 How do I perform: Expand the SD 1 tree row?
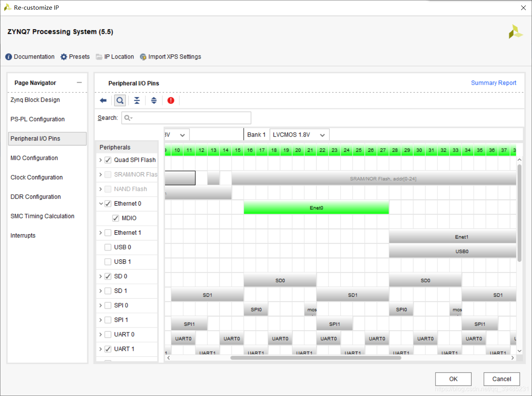[x=101, y=291]
